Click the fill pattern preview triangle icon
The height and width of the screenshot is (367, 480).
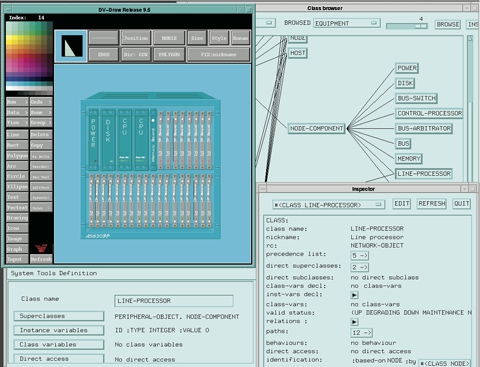pyautogui.click(x=71, y=46)
